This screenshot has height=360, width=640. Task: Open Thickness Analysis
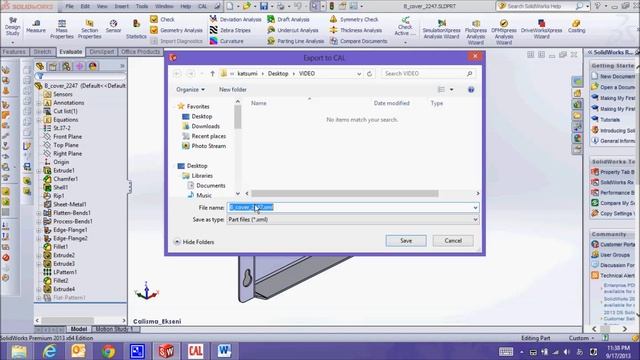click(x=356, y=30)
